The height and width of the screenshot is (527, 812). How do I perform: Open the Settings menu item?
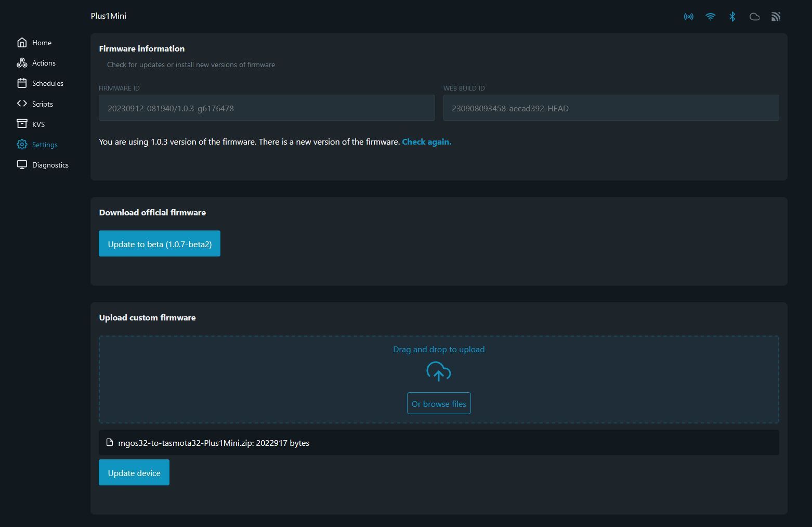(44, 145)
